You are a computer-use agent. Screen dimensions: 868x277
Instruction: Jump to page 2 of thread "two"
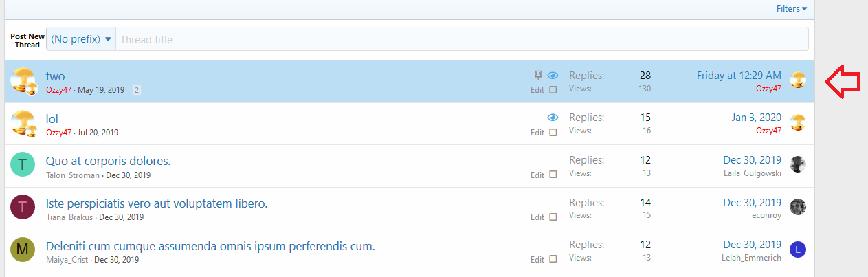click(x=137, y=90)
